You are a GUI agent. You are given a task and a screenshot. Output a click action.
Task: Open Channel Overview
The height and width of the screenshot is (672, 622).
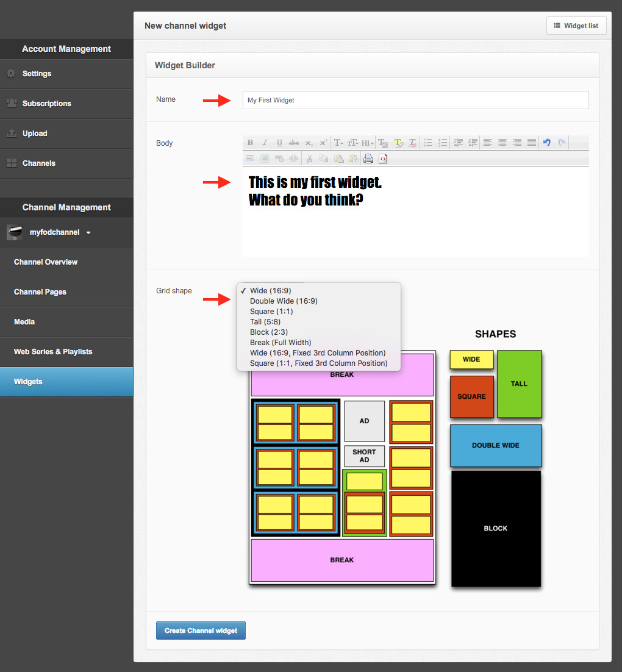coord(66,262)
